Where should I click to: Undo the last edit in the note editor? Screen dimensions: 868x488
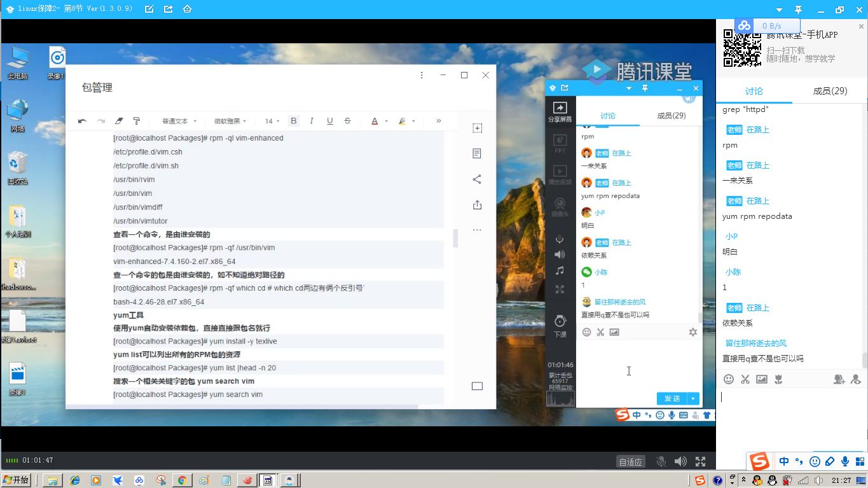(x=82, y=121)
